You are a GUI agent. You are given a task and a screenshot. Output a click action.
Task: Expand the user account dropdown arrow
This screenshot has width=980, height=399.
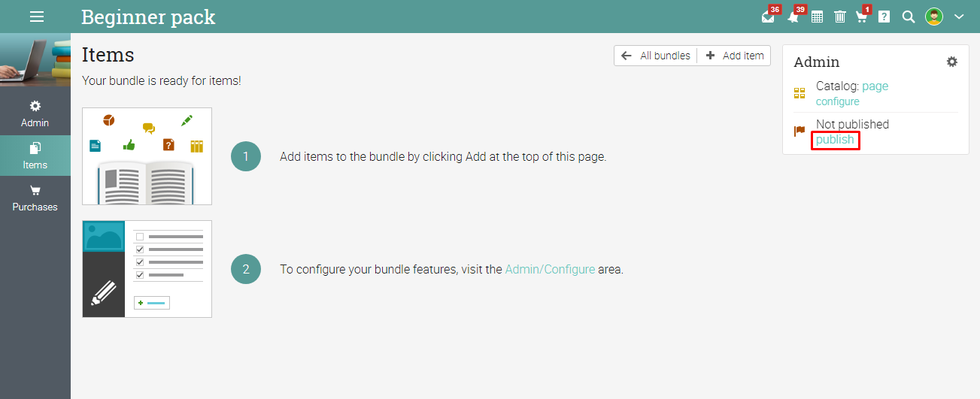pyautogui.click(x=959, y=17)
